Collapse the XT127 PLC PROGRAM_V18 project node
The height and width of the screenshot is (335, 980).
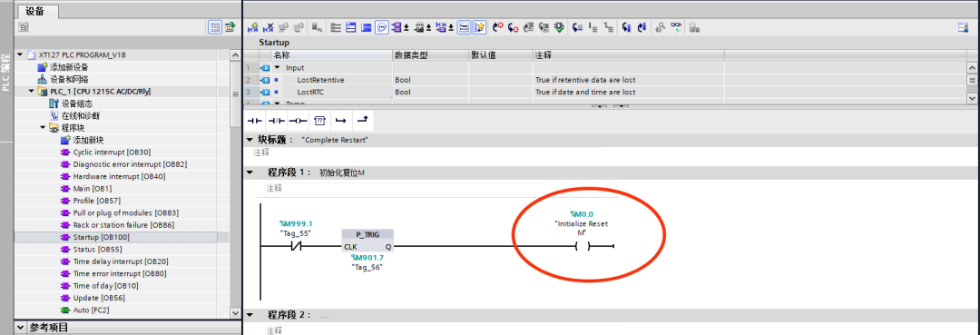click(x=20, y=55)
